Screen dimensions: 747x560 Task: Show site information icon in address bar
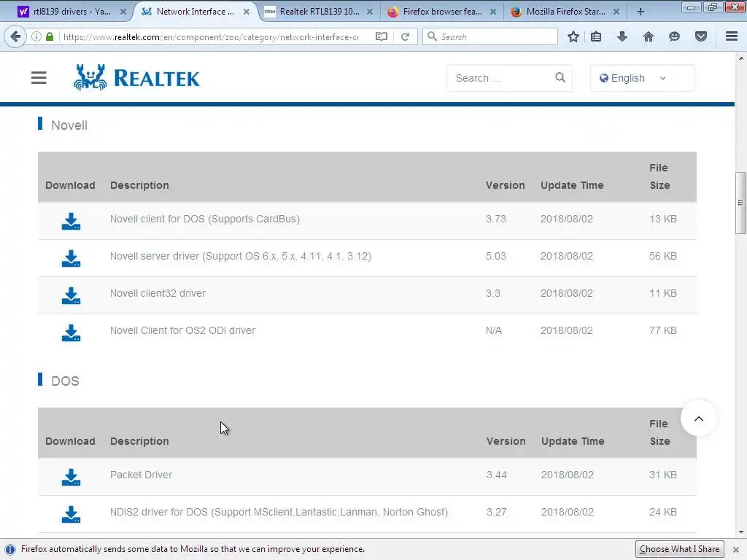pos(36,36)
